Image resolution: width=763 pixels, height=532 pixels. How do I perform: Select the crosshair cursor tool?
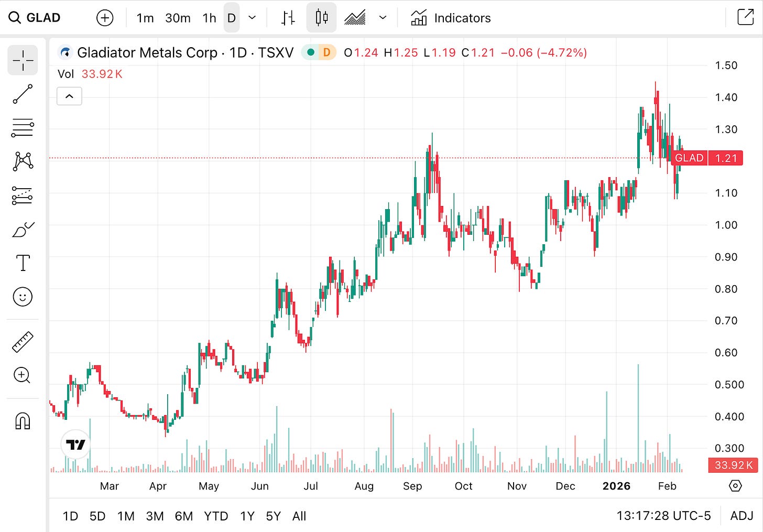(23, 60)
